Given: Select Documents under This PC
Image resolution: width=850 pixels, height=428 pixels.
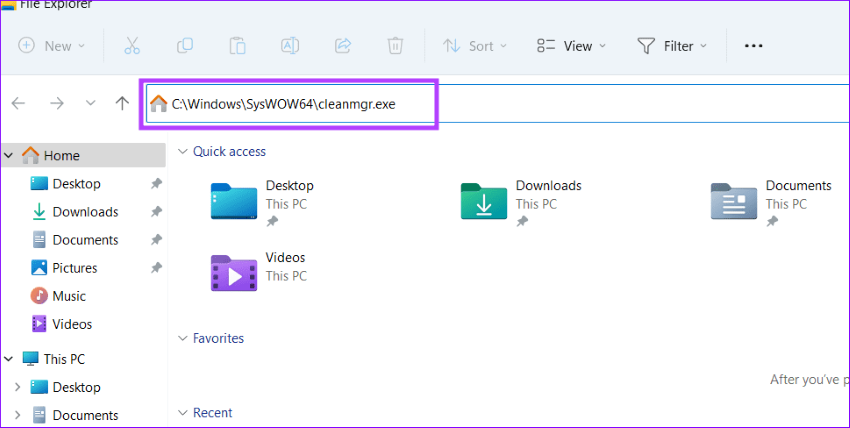Looking at the screenshot, I should coord(85,416).
